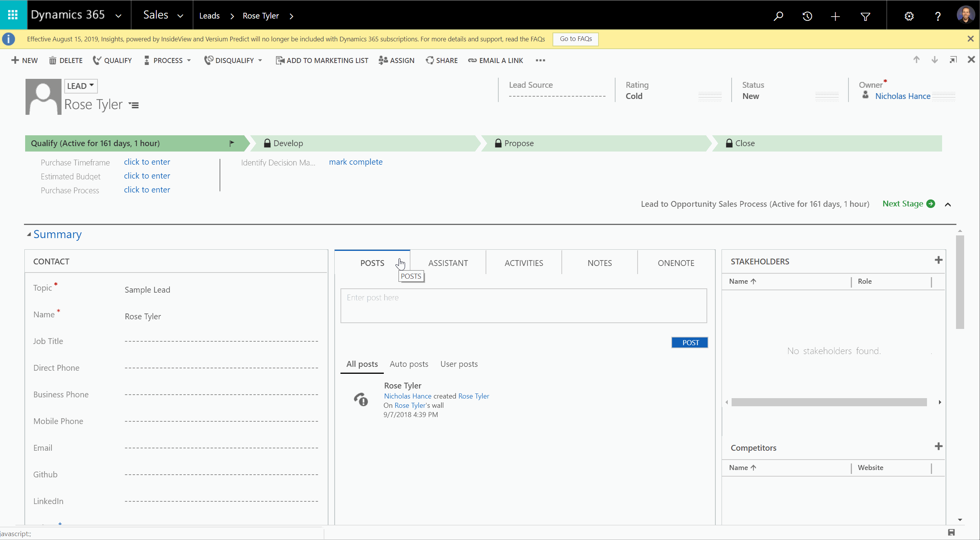Mark Identify Decision Maker complete

[x=356, y=162]
